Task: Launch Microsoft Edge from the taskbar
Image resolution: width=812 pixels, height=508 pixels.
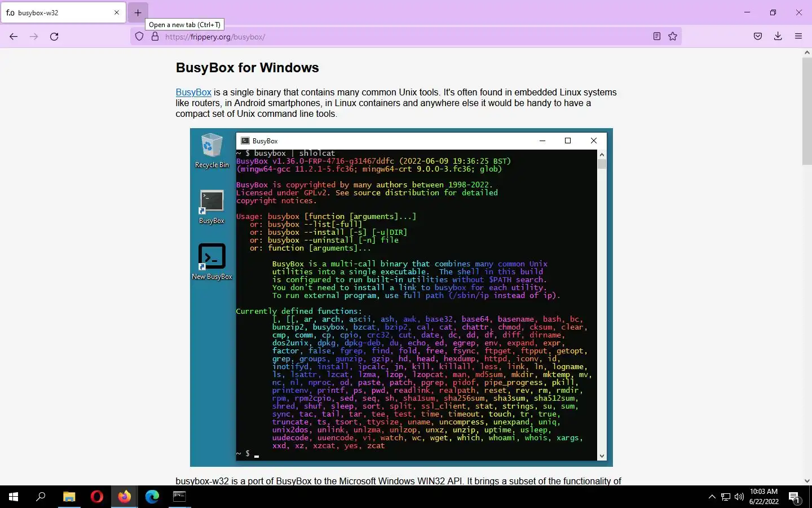Action: pyautogui.click(x=152, y=497)
